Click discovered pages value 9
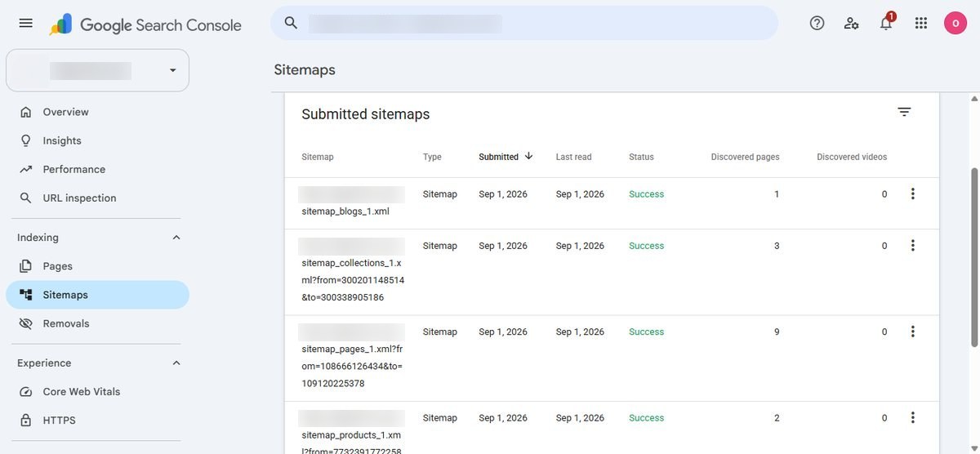The width and height of the screenshot is (980, 454). [777, 332]
